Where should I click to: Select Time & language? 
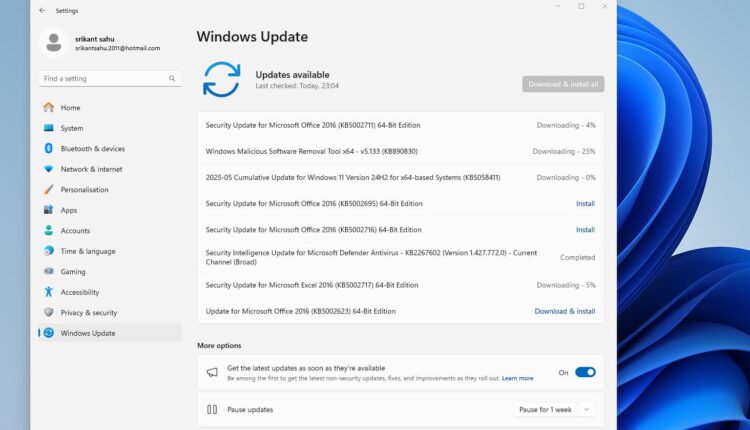pyautogui.click(x=110, y=251)
